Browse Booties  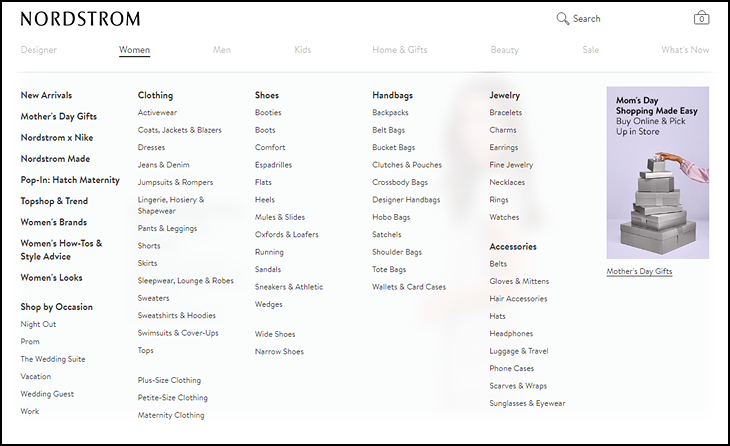268,113
